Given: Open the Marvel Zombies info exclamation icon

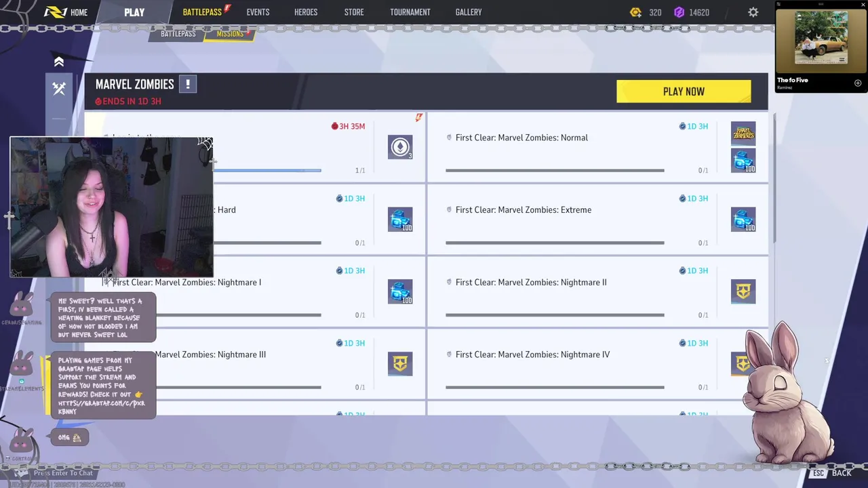Looking at the screenshot, I should [x=188, y=85].
